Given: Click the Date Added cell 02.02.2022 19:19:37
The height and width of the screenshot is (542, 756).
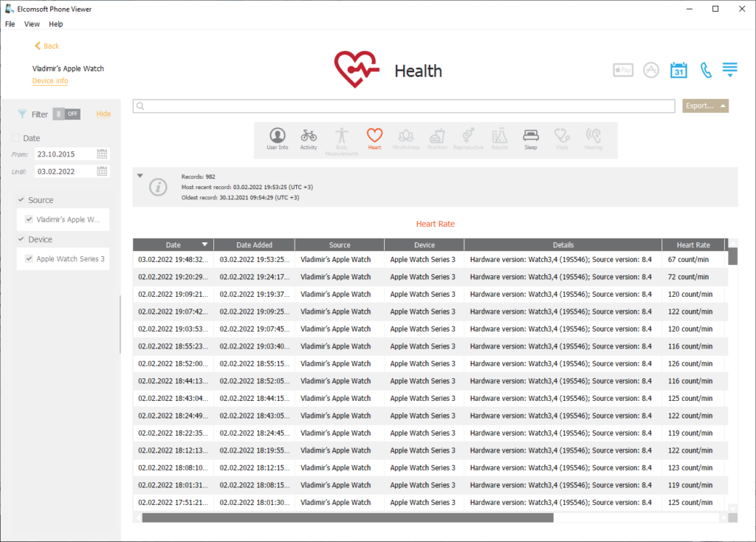Looking at the screenshot, I should [254, 294].
